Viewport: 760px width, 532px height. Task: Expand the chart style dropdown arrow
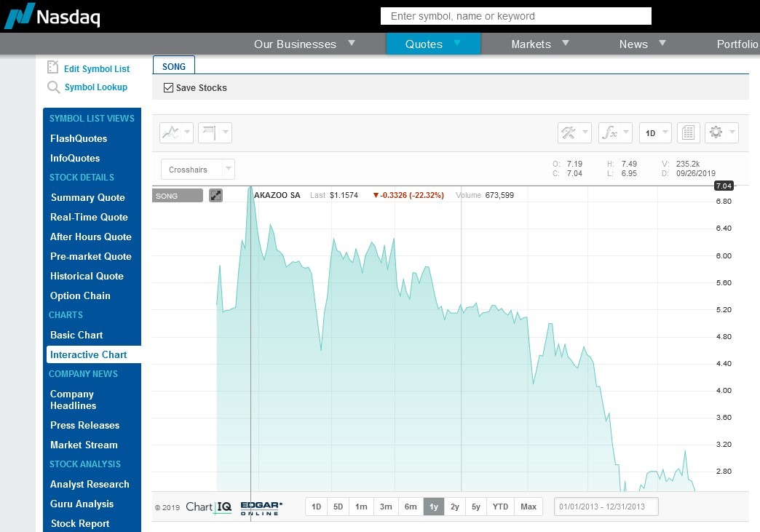click(x=187, y=132)
